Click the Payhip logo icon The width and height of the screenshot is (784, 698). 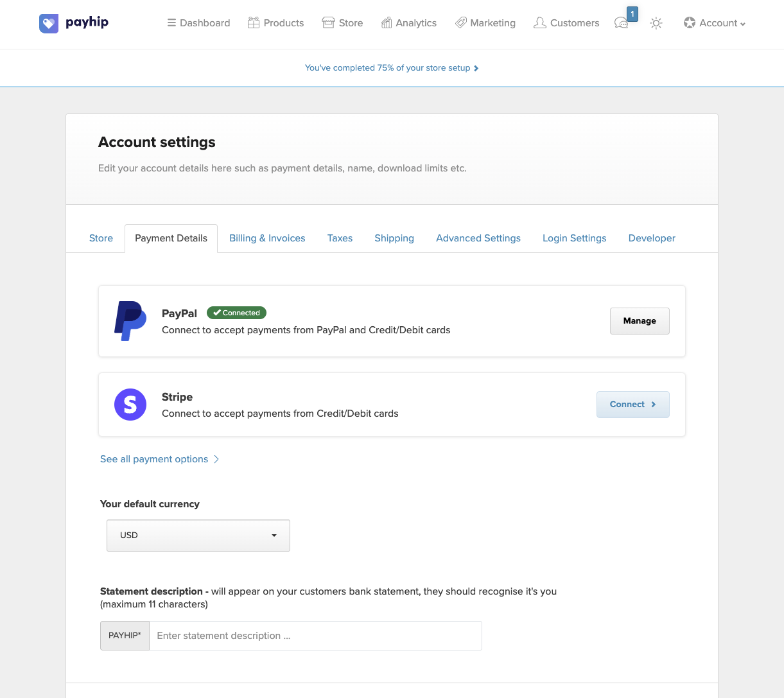[49, 24]
